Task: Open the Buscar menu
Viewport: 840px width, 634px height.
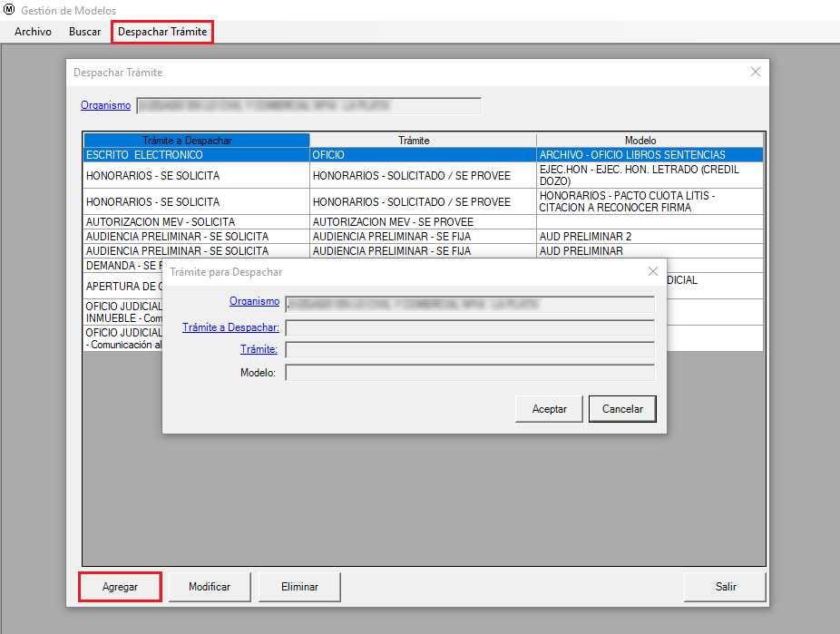Action: (x=84, y=32)
